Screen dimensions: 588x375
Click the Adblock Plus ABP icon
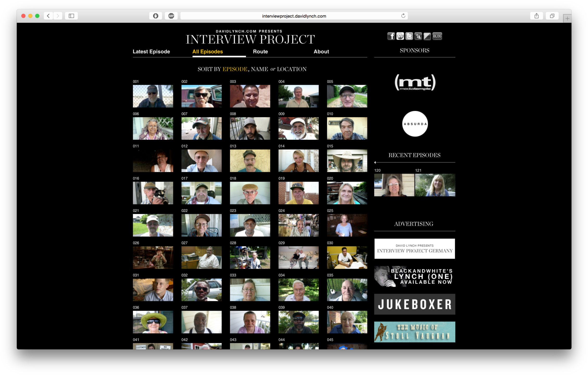click(x=171, y=16)
